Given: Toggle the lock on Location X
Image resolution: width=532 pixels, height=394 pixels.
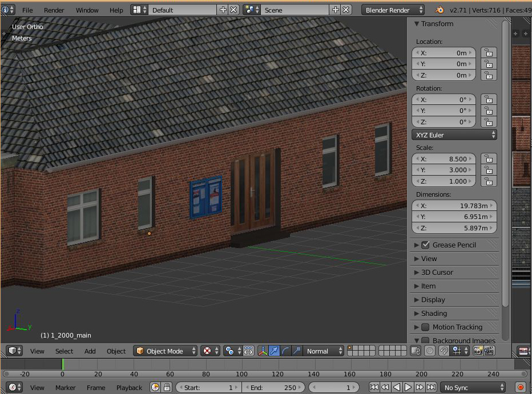Looking at the screenshot, I should point(488,53).
